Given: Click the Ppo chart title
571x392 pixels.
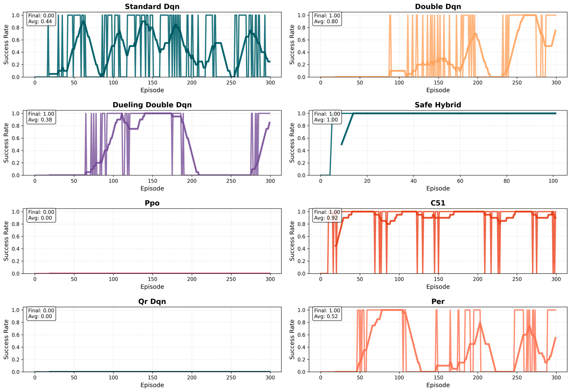Looking at the screenshot, I should coord(152,203).
